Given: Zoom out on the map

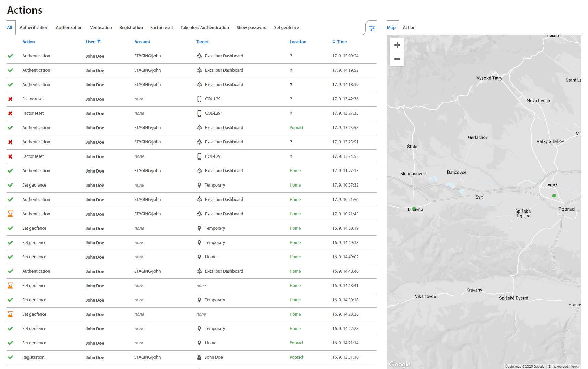Looking at the screenshot, I should (x=397, y=59).
